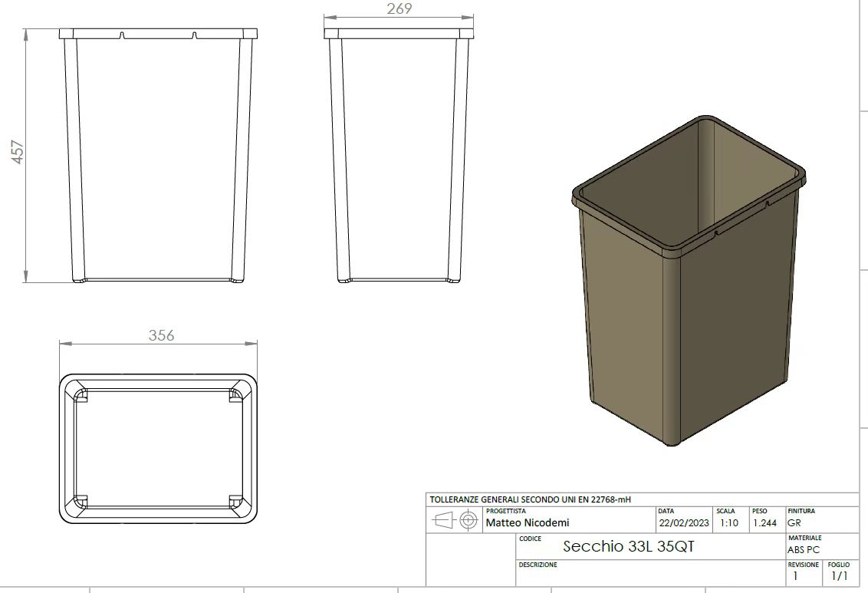Click the empty DESCRIZIONE field
The height and width of the screenshot is (593, 868).
tap(652, 577)
